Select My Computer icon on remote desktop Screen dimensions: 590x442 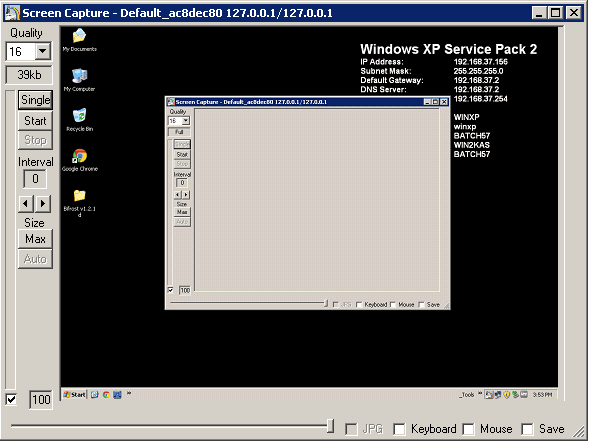(79, 80)
